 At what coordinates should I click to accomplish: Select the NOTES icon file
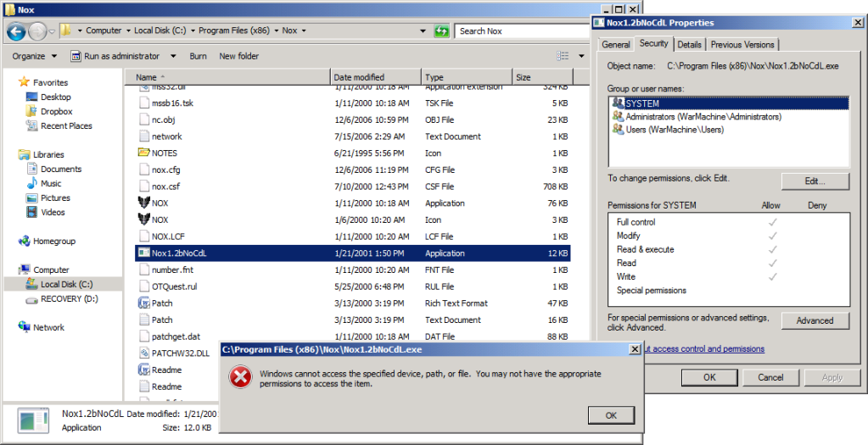point(144,153)
